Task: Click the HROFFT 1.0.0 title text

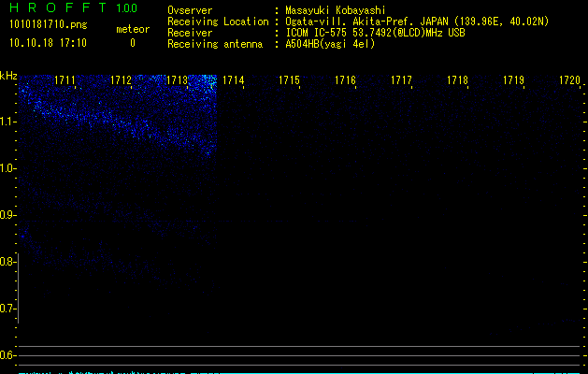Action: click(x=73, y=7)
